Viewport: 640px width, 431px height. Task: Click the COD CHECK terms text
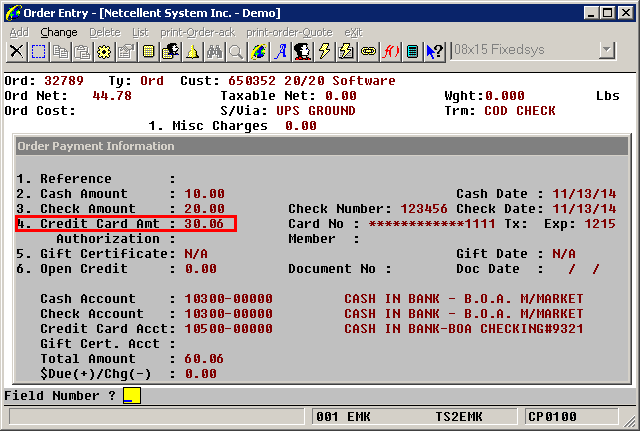pyautogui.click(x=520, y=111)
